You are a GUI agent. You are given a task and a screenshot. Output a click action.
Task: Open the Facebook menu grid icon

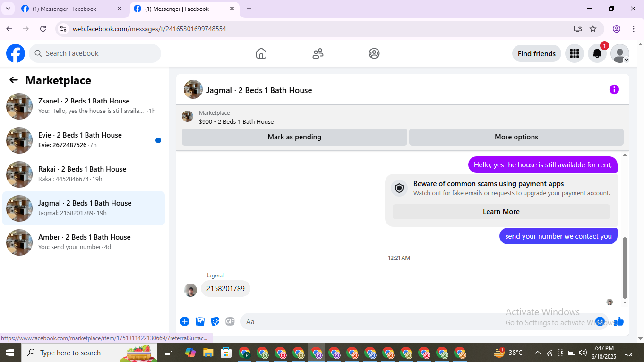(575, 53)
